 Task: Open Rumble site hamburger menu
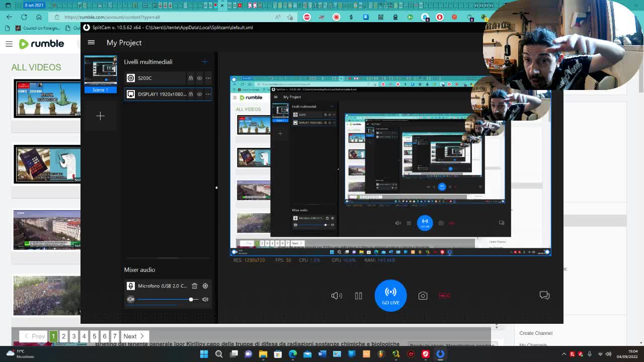point(9,44)
